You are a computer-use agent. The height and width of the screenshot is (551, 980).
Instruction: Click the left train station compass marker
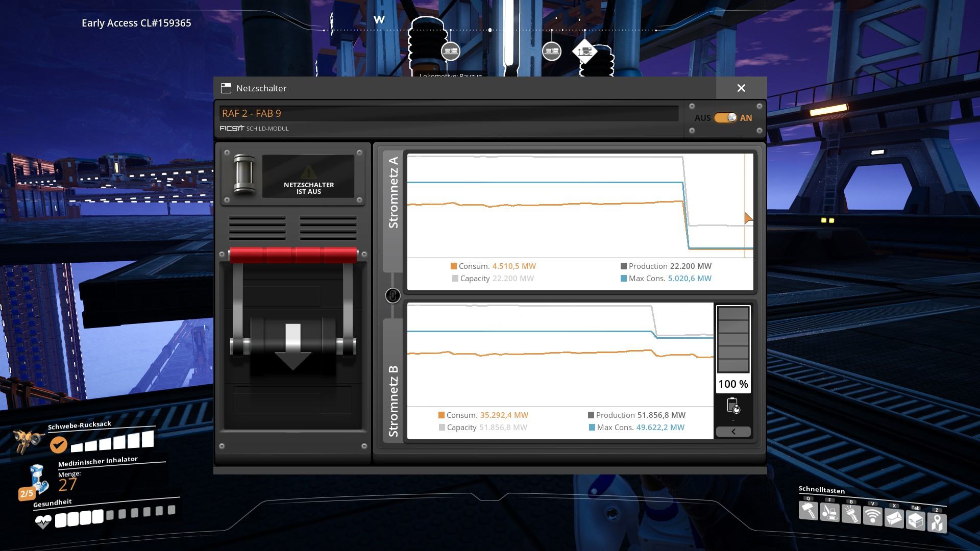pyautogui.click(x=450, y=51)
